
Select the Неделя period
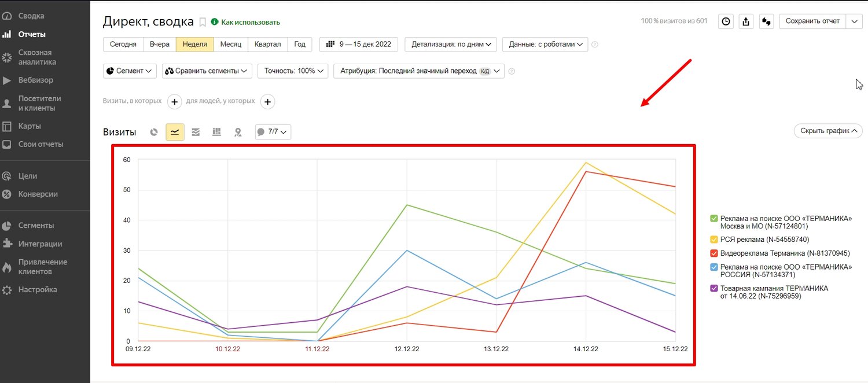[x=195, y=45]
